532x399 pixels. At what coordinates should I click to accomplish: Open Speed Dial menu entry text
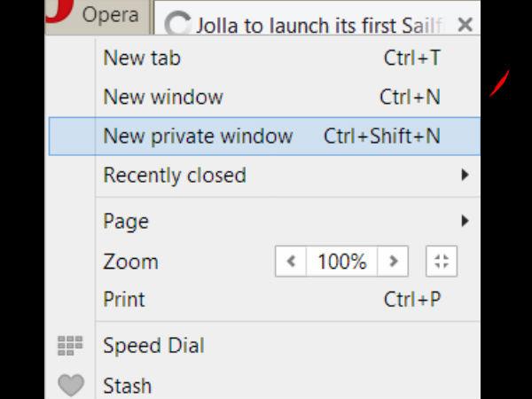tap(153, 345)
